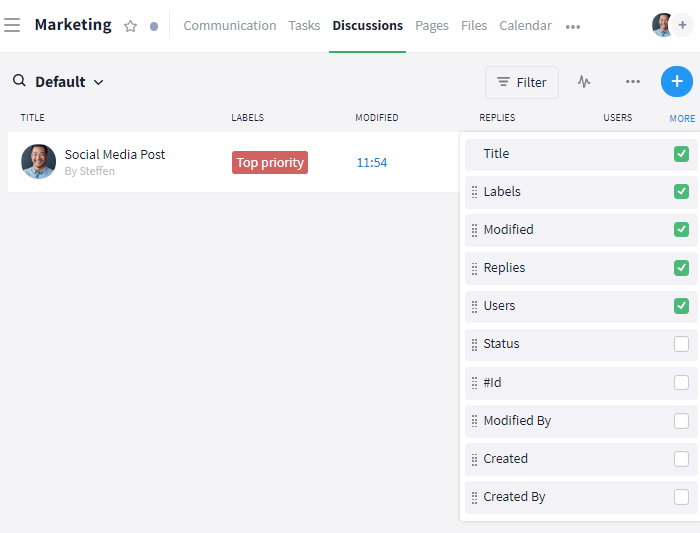
Task: Grab the Labels column drag handle
Action: tap(474, 192)
